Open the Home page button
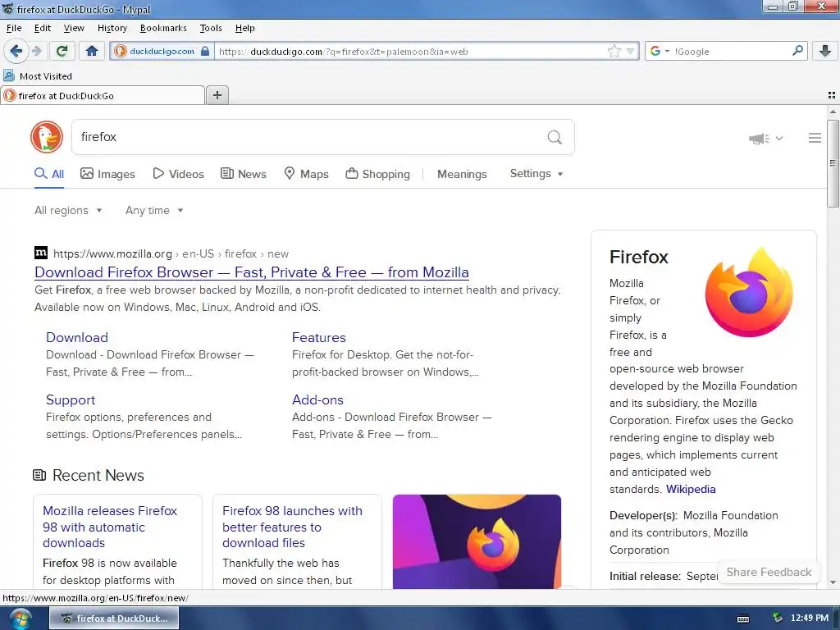 click(92, 51)
